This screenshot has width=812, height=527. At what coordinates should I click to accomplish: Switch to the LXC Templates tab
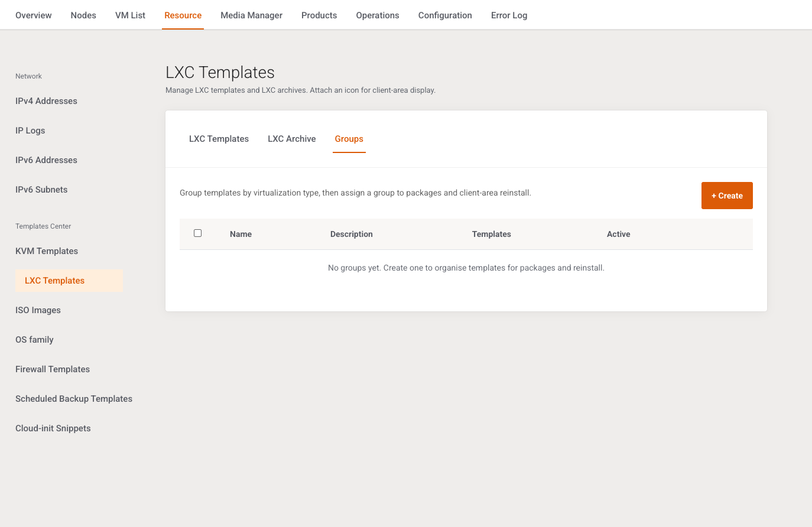tap(219, 139)
